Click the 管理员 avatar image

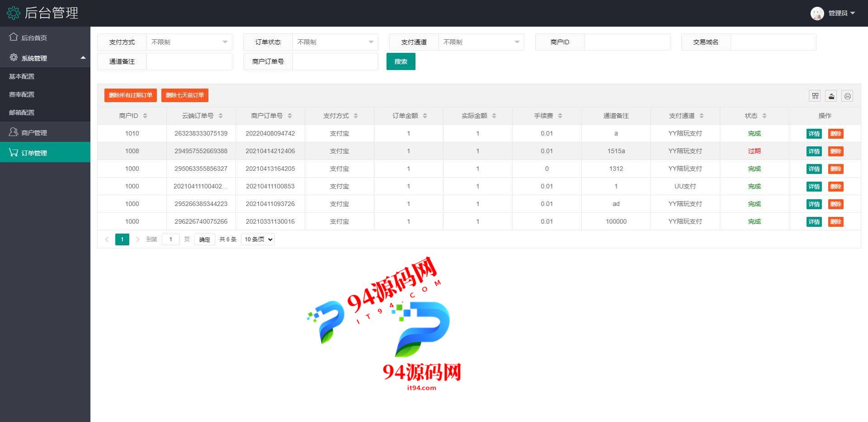pos(817,13)
